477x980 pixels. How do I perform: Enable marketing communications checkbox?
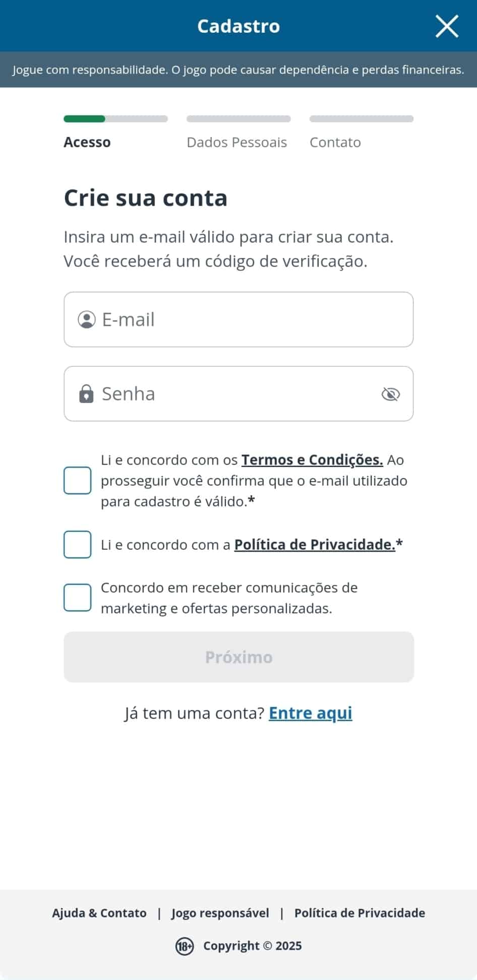click(x=77, y=598)
